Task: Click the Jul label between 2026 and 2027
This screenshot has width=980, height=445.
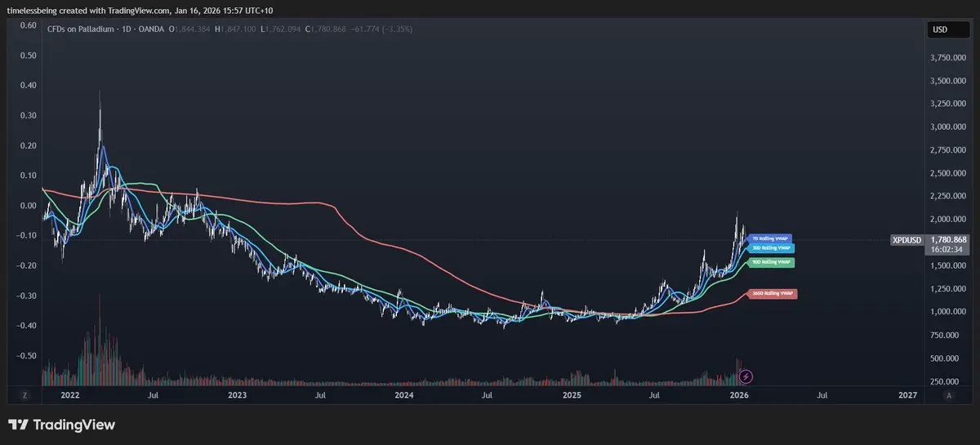Action: (x=822, y=395)
